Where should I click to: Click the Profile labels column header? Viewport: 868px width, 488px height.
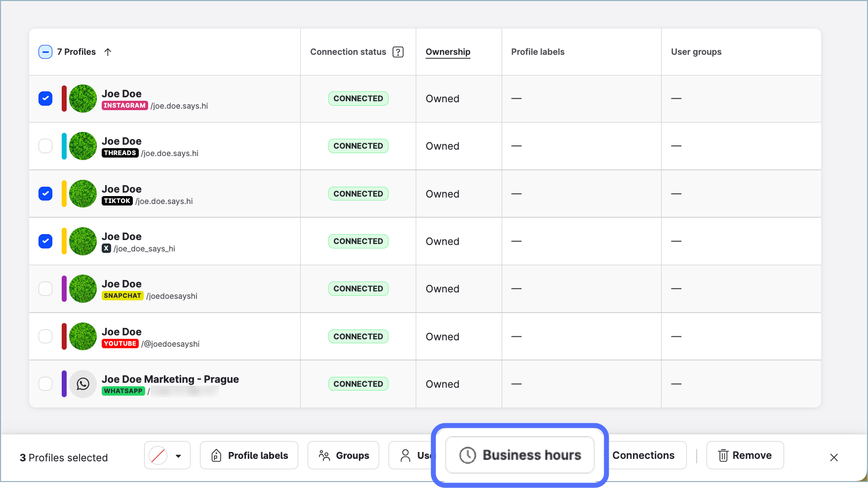[x=538, y=52]
